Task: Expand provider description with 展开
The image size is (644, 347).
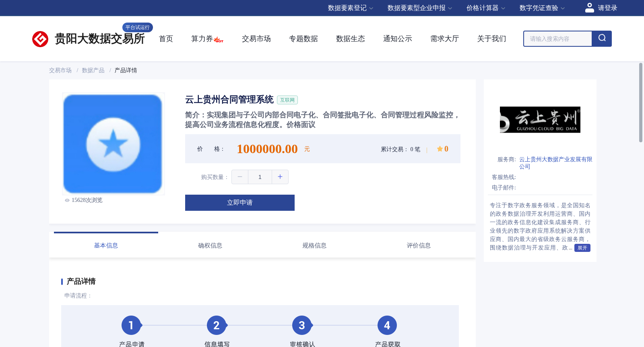Action: point(582,248)
